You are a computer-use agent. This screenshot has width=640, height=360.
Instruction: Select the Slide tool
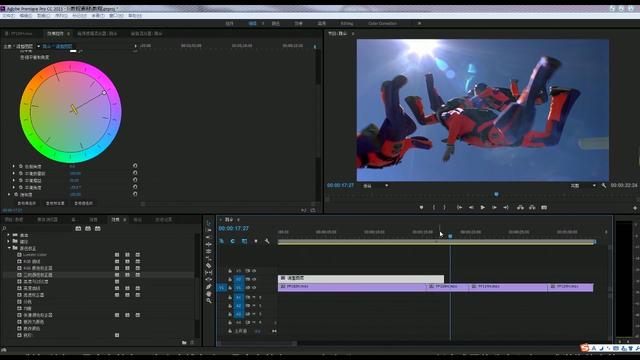pos(209,280)
